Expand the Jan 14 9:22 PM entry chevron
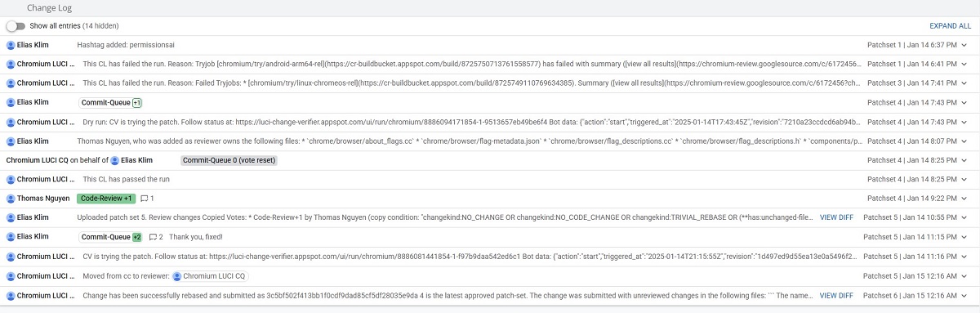This screenshot has height=313, width=980. point(964,199)
